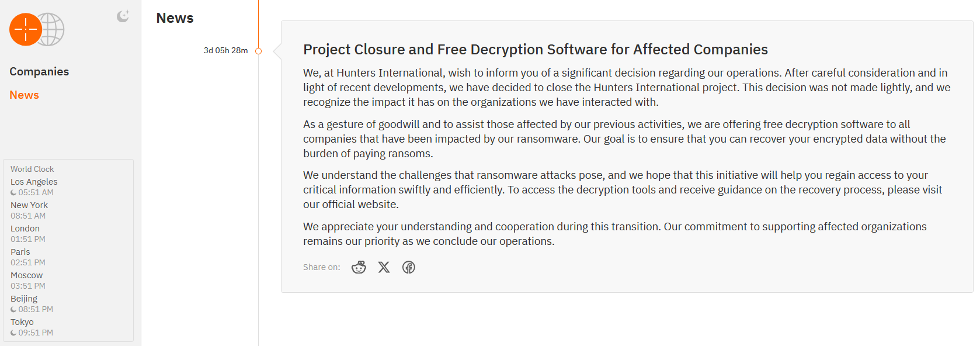Click the 'Share on:' label

[321, 267]
